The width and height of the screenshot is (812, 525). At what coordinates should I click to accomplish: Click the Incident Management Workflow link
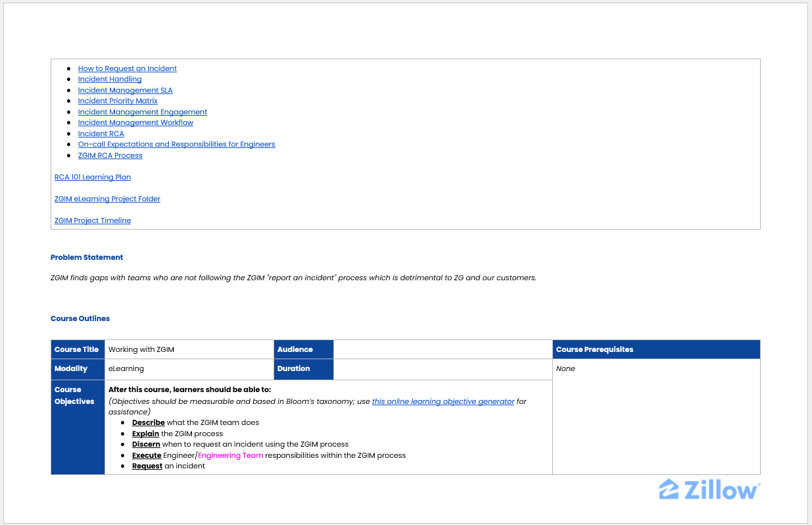point(135,122)
